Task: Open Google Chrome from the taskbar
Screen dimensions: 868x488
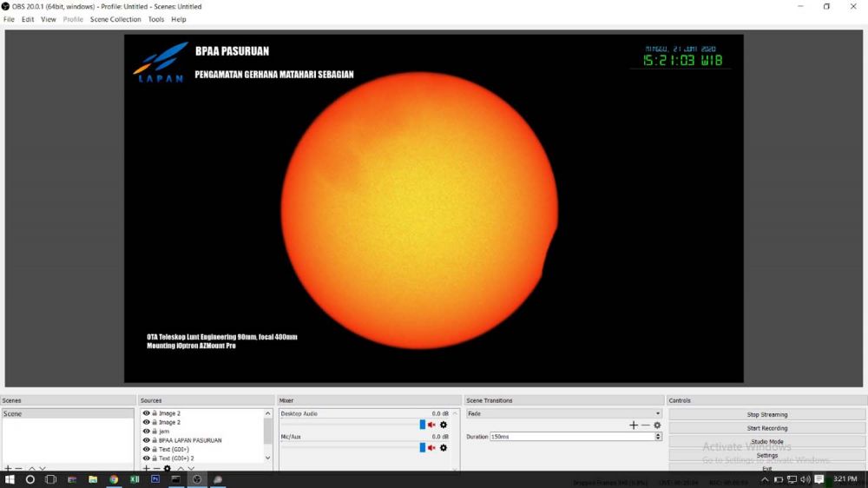Action: (x=114, y=479)
